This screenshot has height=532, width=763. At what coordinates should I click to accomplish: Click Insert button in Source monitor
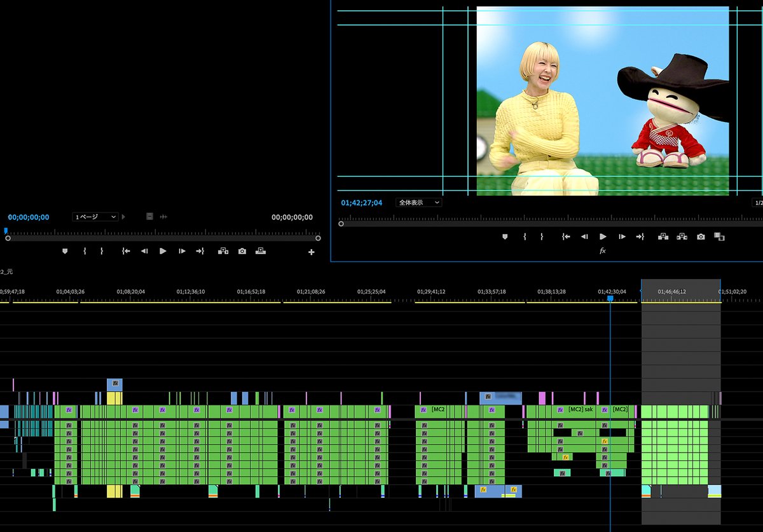pos(223,251)
